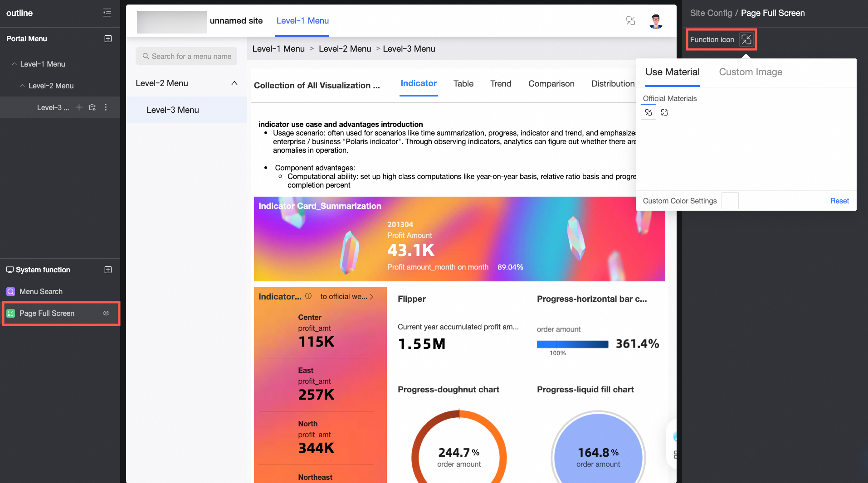The height and width of the screenshot is (483, 868).
Task: Open the Trend tab
Action: [501, 84]
